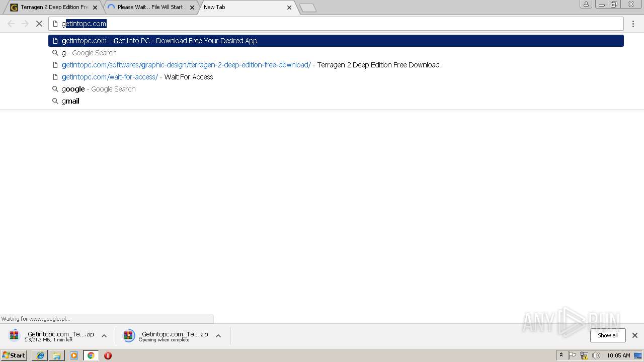
Task: Launch Internet Explorer from taskbar
Action: (x=40, y=355)
